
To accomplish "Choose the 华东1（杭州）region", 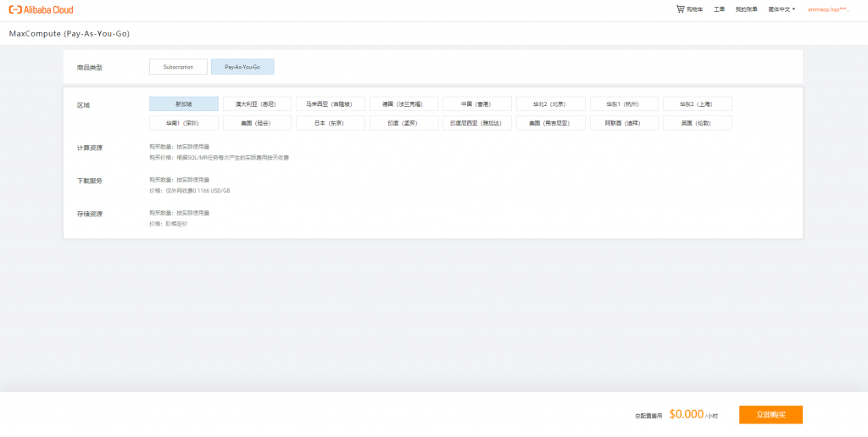I will click(x=624, y=104).
